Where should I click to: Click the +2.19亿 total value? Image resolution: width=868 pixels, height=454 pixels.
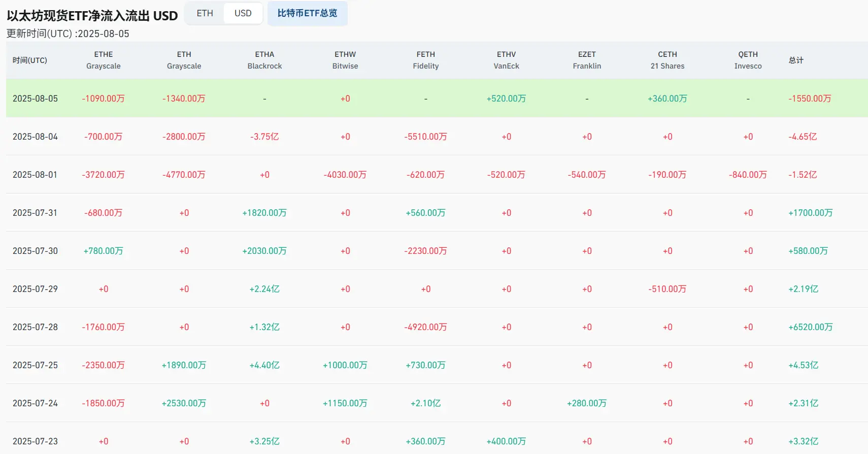pos(804,289)
